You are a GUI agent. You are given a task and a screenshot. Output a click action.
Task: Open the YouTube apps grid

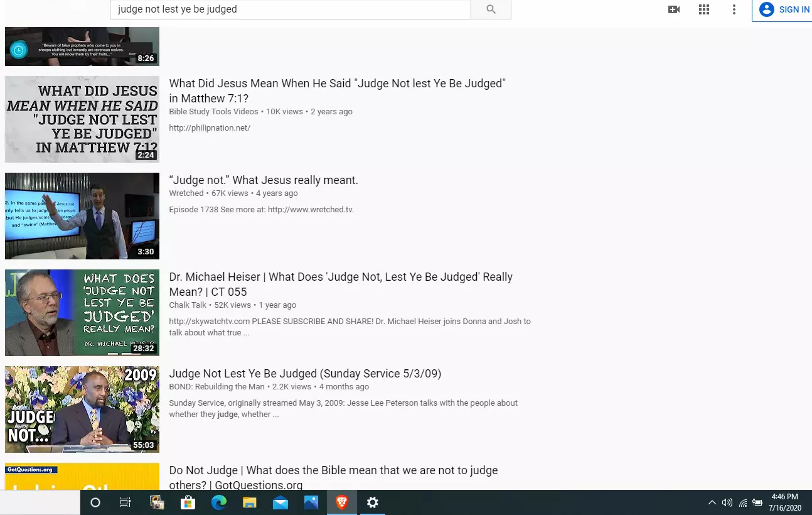(x=704, y=9)
